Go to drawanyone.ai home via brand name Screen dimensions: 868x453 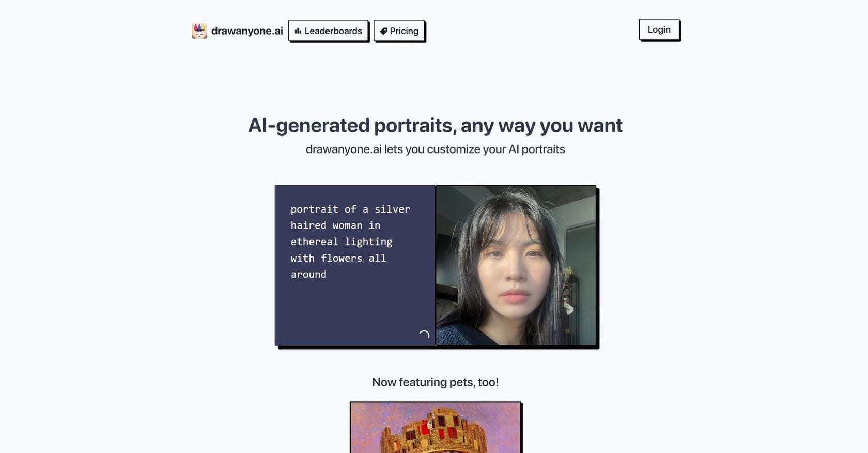[247, 31]
